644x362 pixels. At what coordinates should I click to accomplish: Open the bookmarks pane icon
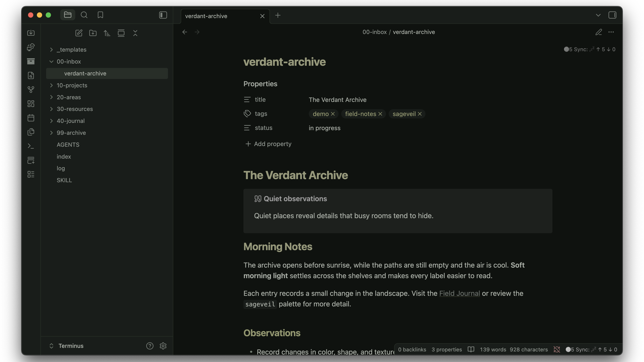click(100, 15)
